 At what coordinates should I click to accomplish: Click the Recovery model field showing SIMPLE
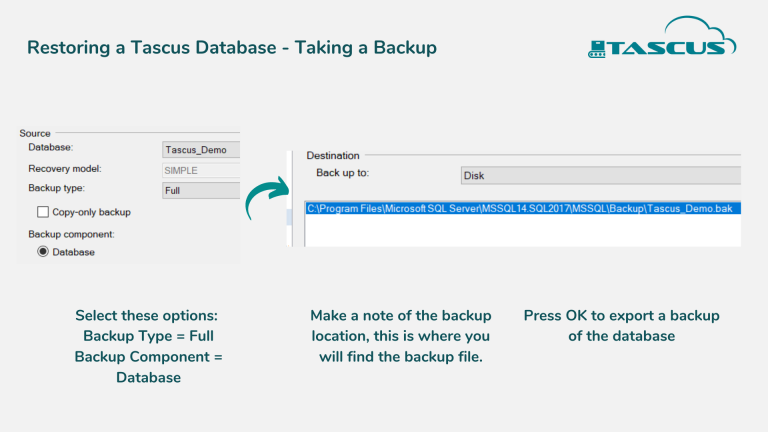pos(201,170)
